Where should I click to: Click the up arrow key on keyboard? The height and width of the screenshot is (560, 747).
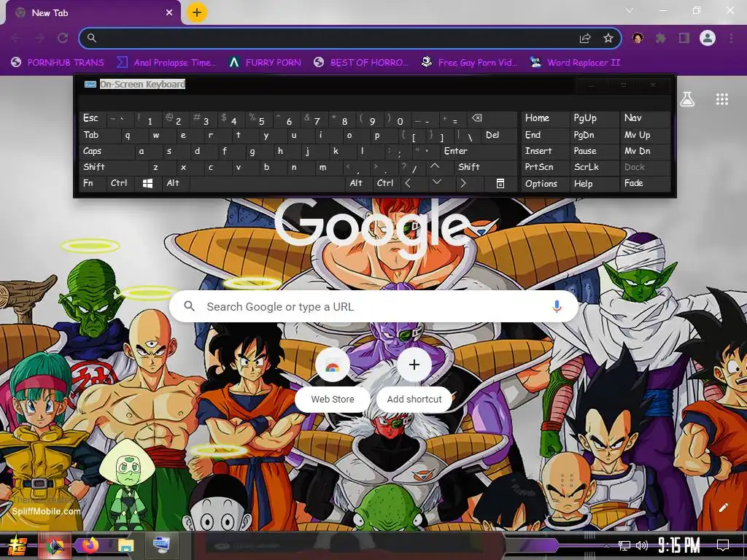pyautogui.click(x=435, y=167)
